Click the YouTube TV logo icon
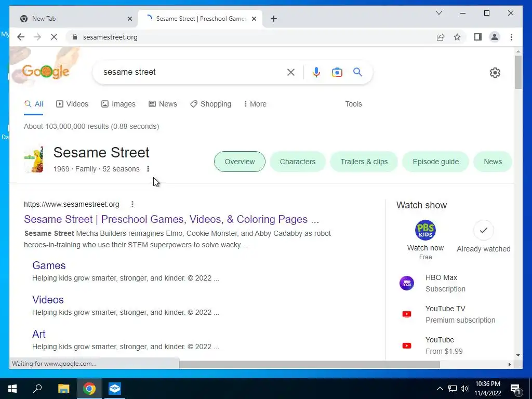 click(406, 314)
